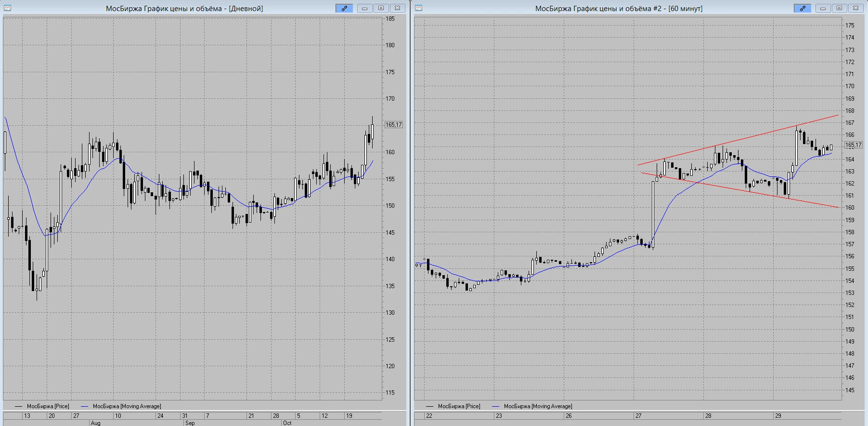Open system menu icon of the Дневной chart window
The image size is (868, 426).
[7, 8]
